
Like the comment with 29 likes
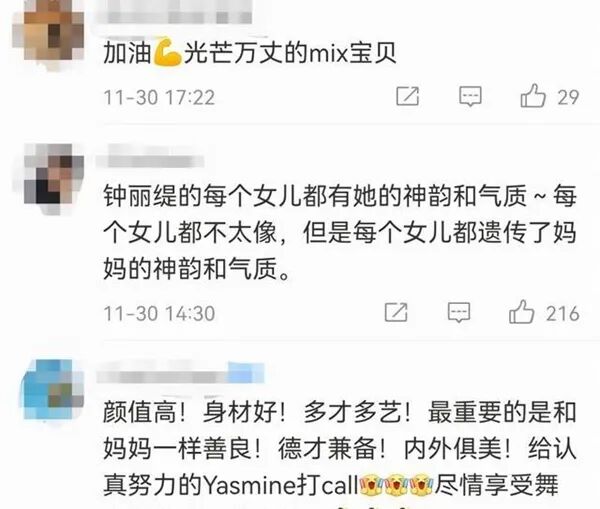point(533,96)
